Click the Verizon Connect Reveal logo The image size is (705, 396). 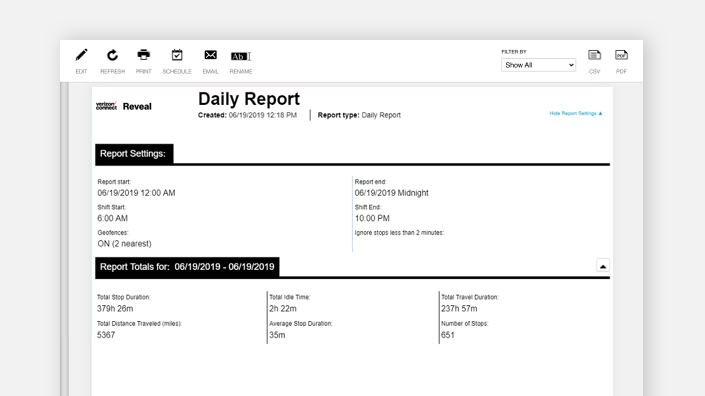pyautogui.click(x=124, y=106)
